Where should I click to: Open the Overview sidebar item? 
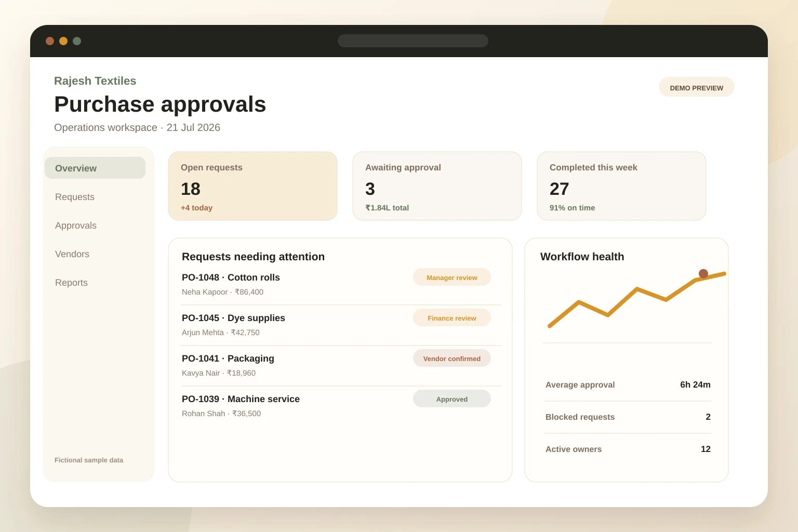click(95, 168)
